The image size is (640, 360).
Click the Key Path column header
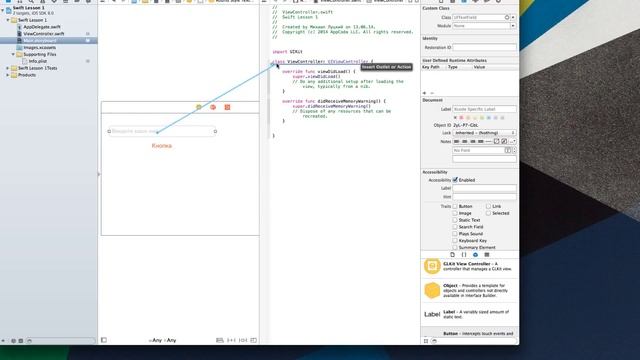point(431,67)
